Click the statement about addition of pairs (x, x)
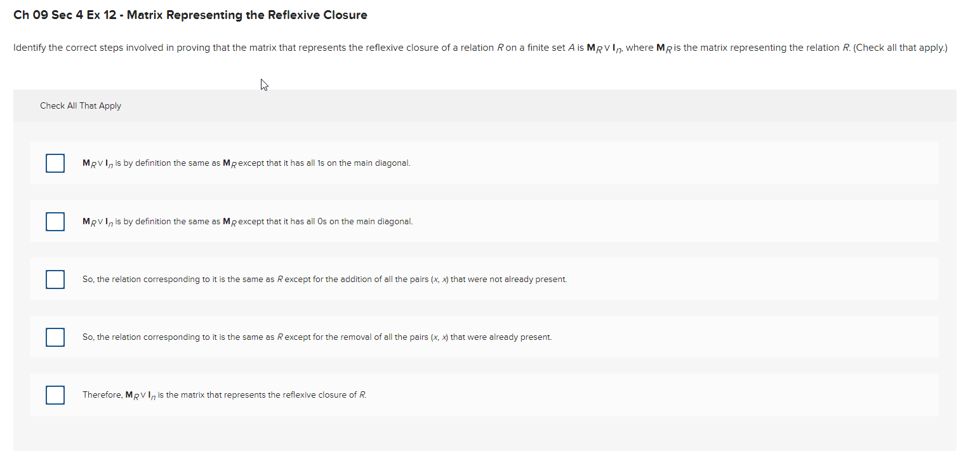Viewport: 980px width, 472px height. pos(324,280)
